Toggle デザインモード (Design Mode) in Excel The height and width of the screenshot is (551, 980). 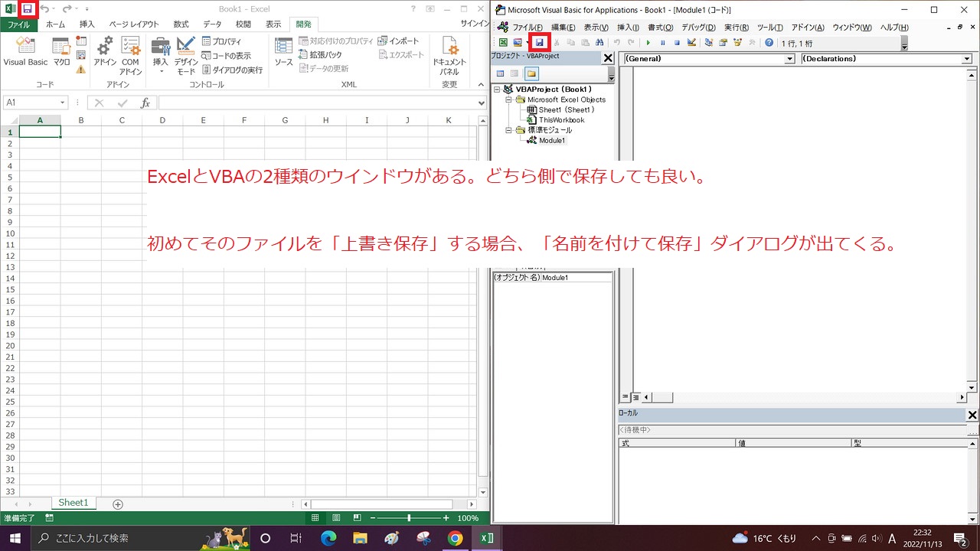[186, 55]
